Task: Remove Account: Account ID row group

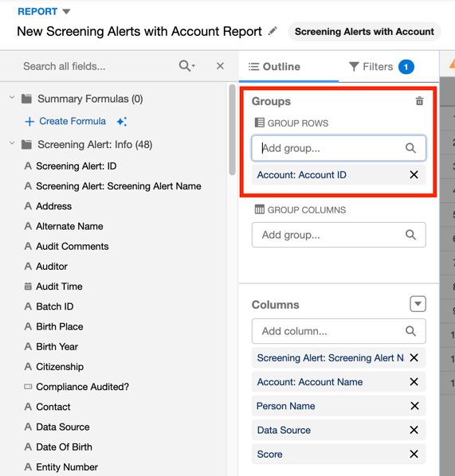Action: (414, 174)
